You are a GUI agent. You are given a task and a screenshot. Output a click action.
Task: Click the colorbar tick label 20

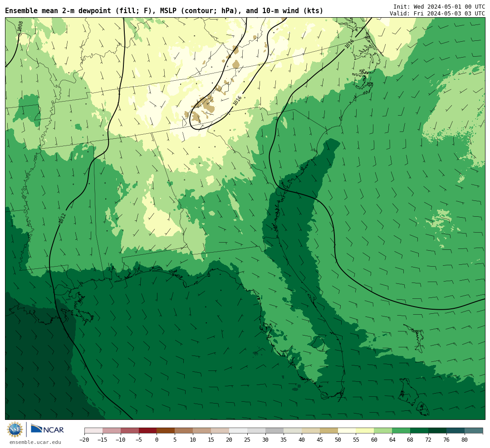(230, 440)
